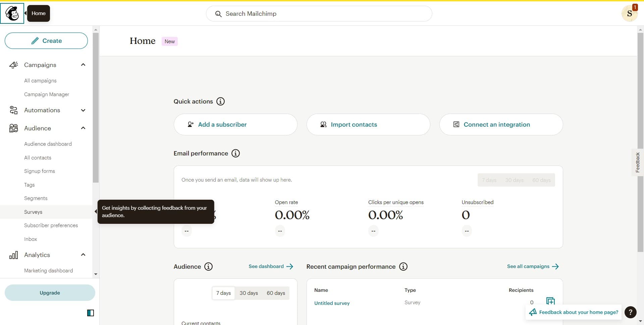Click the Automations icon in sidebar
The height and width of the screenshot is (325, 644).
pos(13,110)
